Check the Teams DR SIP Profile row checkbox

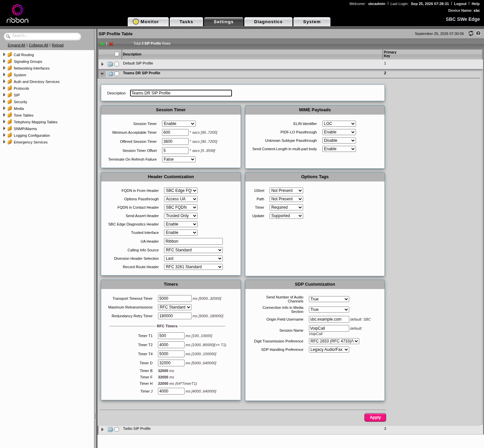(x=117, y=74)
